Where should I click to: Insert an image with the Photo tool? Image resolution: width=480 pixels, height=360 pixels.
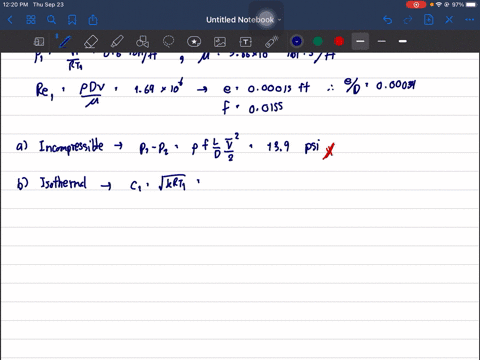coord(220,42)
